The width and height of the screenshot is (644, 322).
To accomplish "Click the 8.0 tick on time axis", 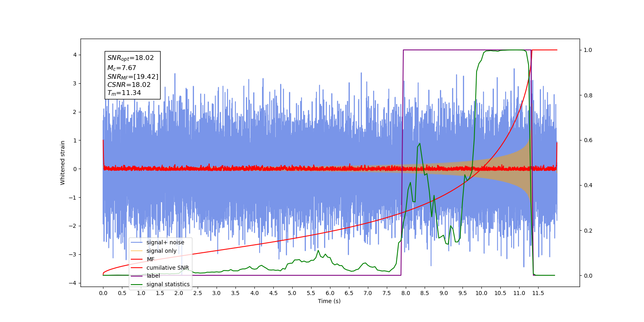I will click(x=406, y=293).
